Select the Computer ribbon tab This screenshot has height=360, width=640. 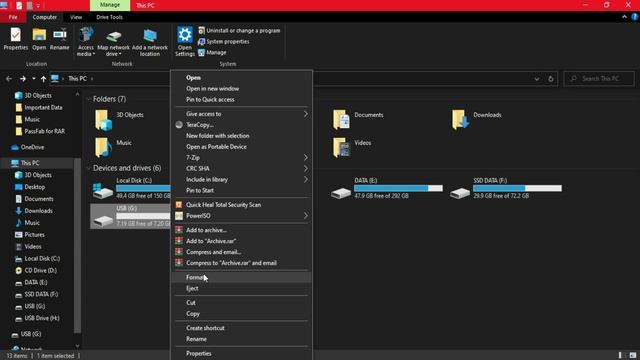click(45, 17)
